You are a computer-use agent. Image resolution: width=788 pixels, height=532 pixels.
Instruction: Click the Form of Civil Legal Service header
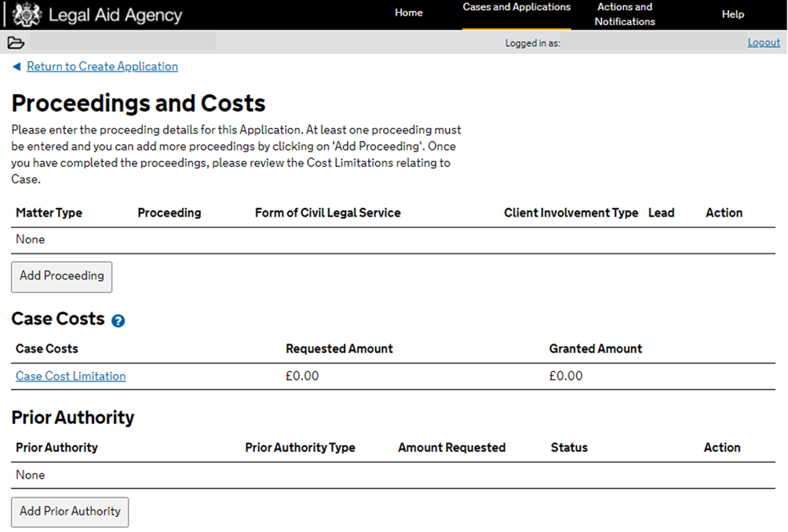327,213
